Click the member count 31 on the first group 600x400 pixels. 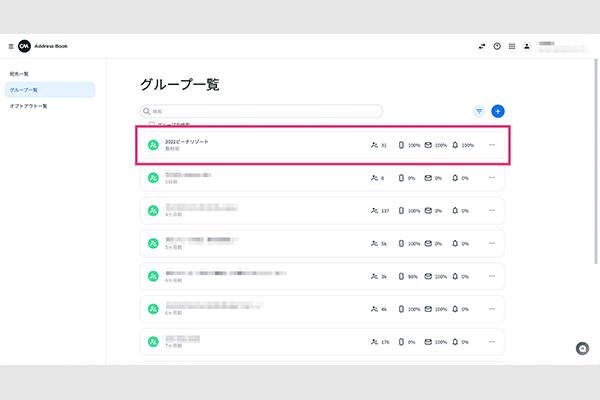pyautogui.click(x=378, y=145)
